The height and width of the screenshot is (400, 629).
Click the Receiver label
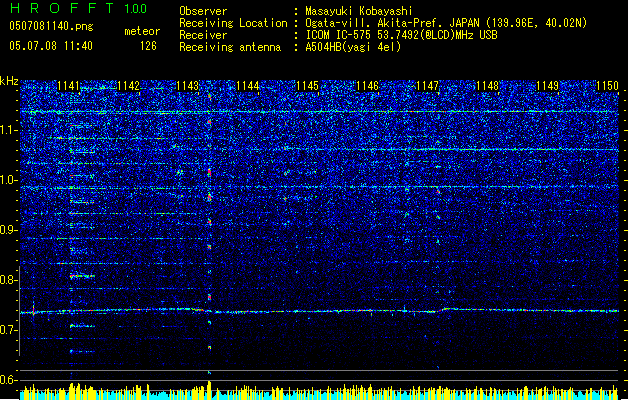click(203, 35)
